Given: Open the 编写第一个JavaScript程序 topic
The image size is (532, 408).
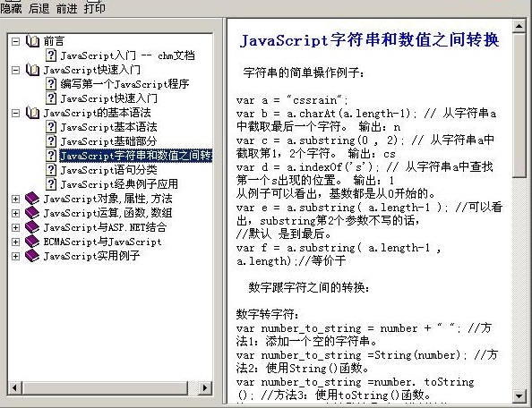Looking at the screenshot, I should (124, 84).
